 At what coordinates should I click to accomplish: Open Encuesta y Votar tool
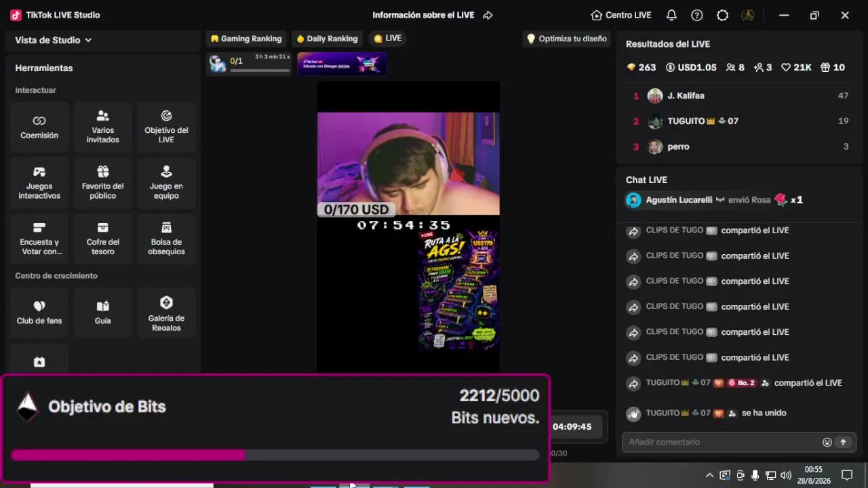[39, 239]
